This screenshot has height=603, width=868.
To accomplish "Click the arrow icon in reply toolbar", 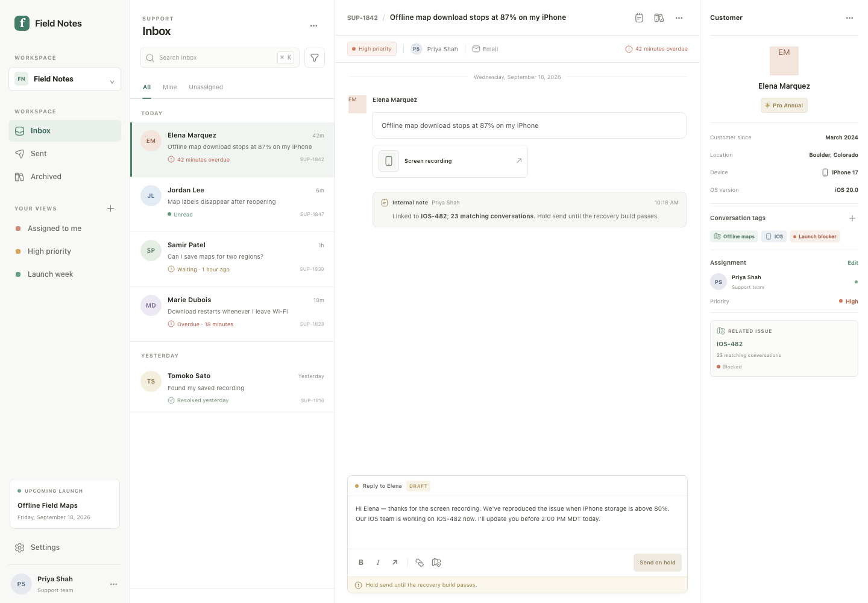I will coord(395,563).
